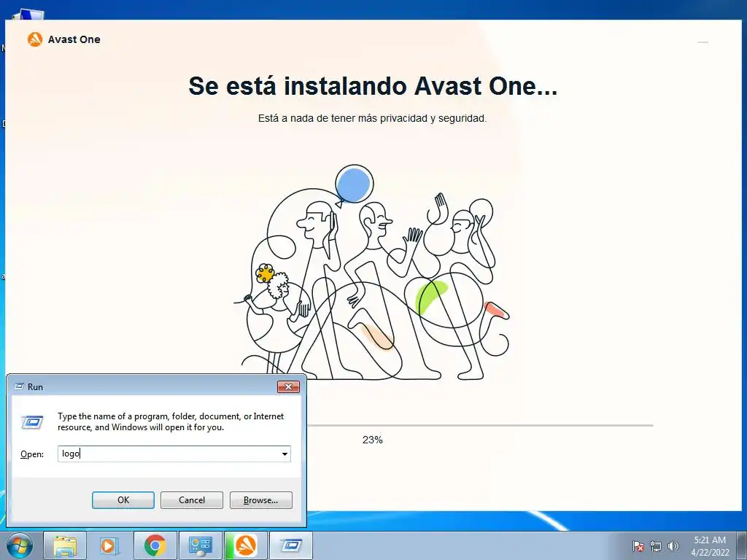
Task: Open Windows Explorer from the taskbar
Action: click(x=65, y=545)
